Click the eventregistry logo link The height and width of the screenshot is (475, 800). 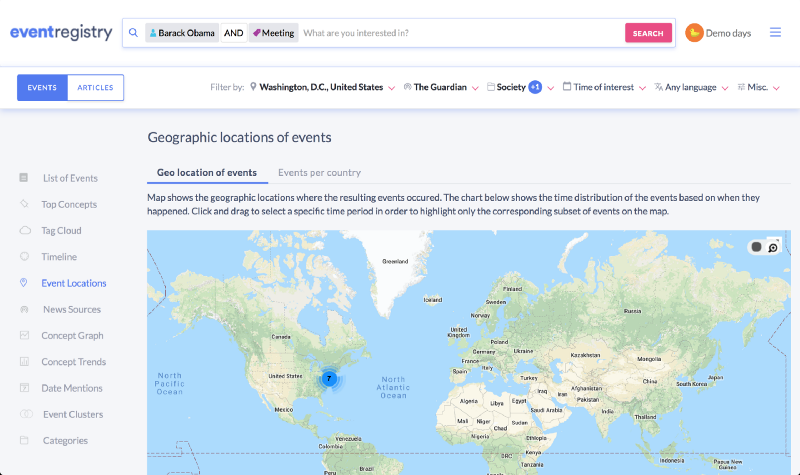[61, 33]
